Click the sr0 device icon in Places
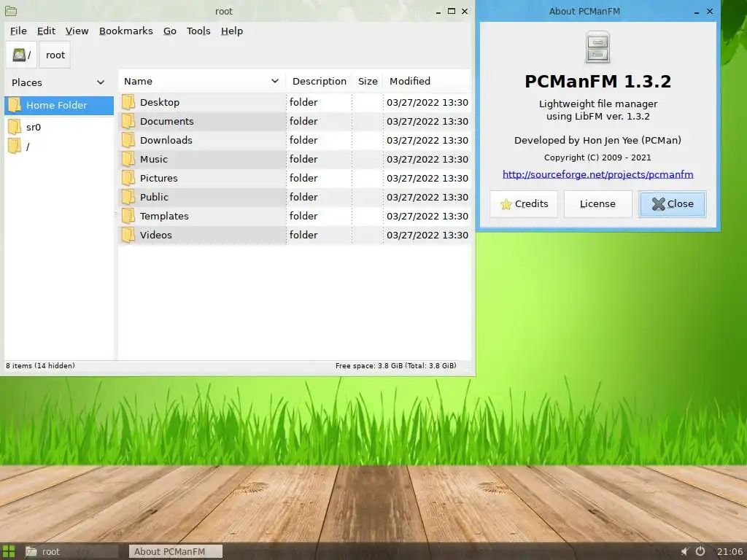Image resolution: width=747 pixels, height=560 pixels. (x=15, y=127)
